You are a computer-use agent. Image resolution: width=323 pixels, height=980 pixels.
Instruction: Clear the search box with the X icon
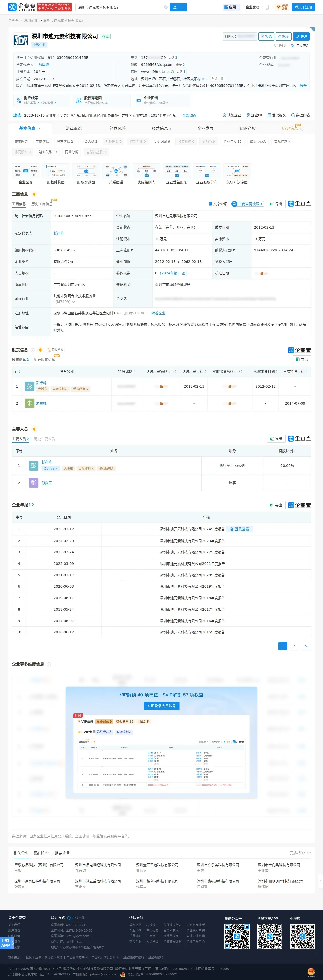166,7
